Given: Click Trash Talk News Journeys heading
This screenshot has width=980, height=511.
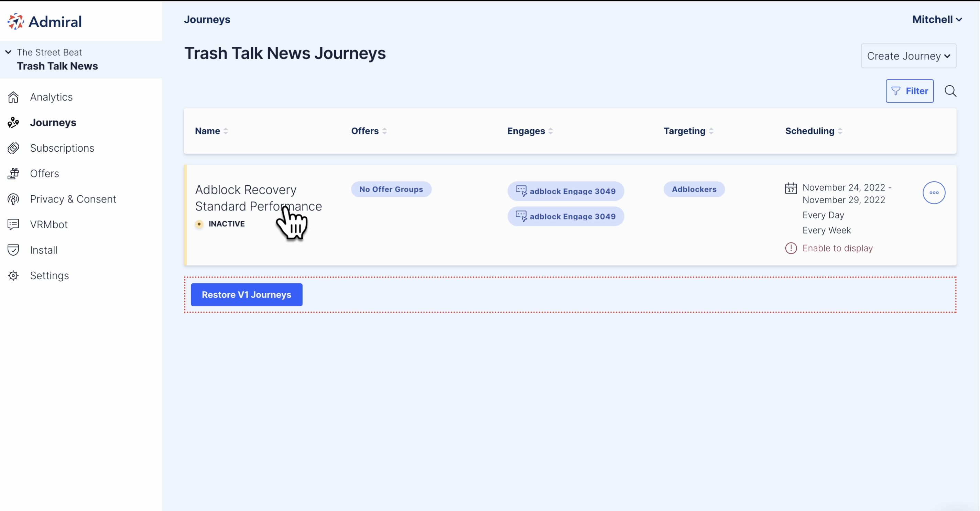Looking at the screenshot, I should pos(285,53).
